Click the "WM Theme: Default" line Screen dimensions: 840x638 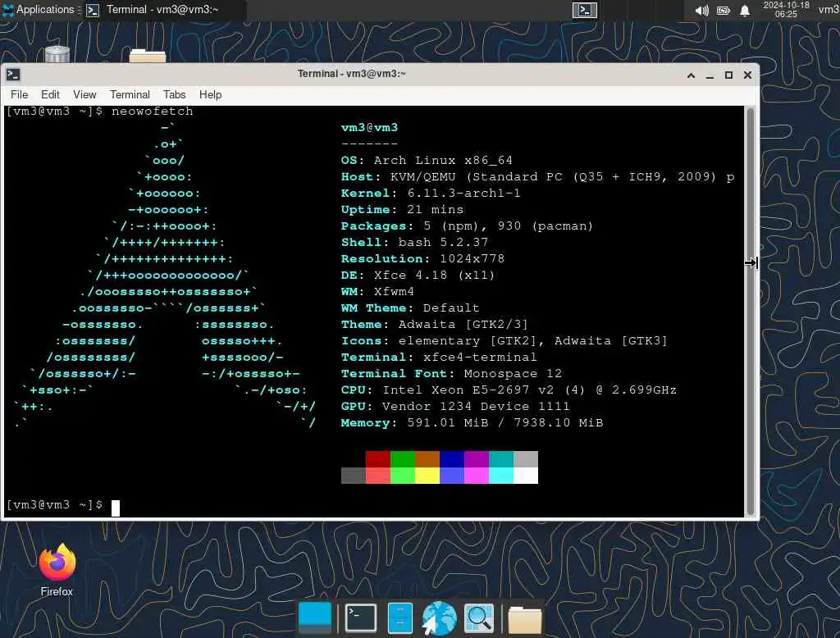click(x=410, y=308)
